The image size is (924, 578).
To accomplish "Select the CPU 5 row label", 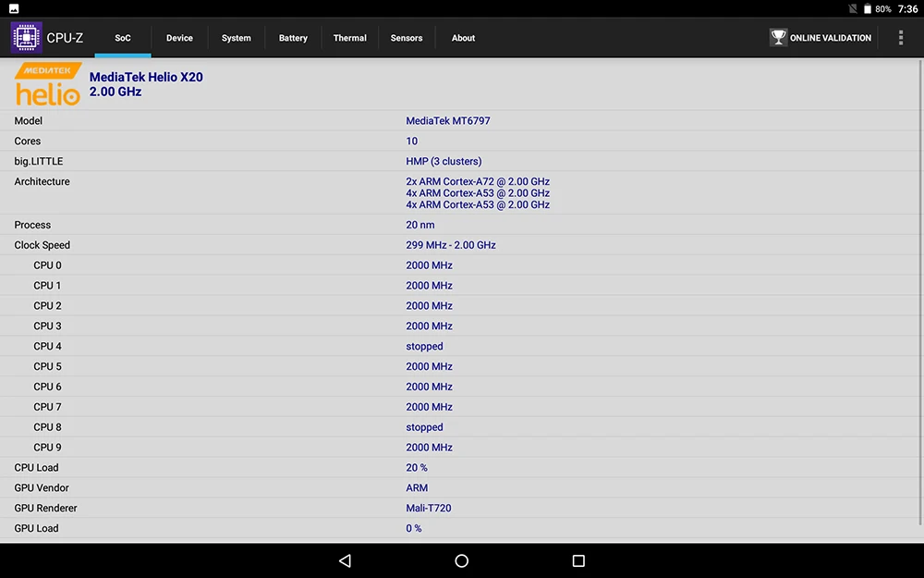I will [x=47, y=366].
